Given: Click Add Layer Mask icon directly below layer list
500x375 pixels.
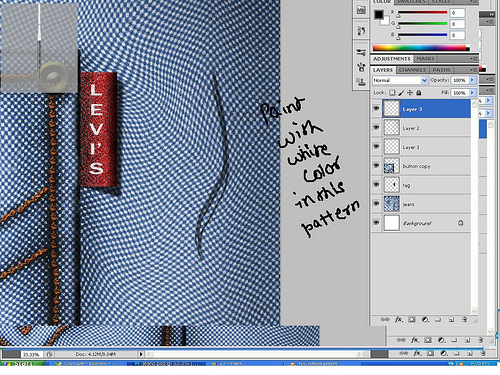Looking at the screenshot, I should [412, 319].
